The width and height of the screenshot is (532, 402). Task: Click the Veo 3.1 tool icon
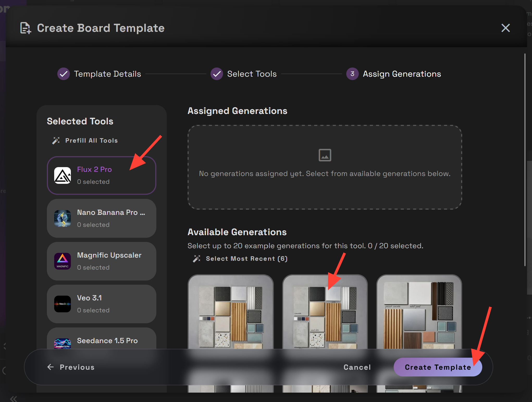click(63, 304)
